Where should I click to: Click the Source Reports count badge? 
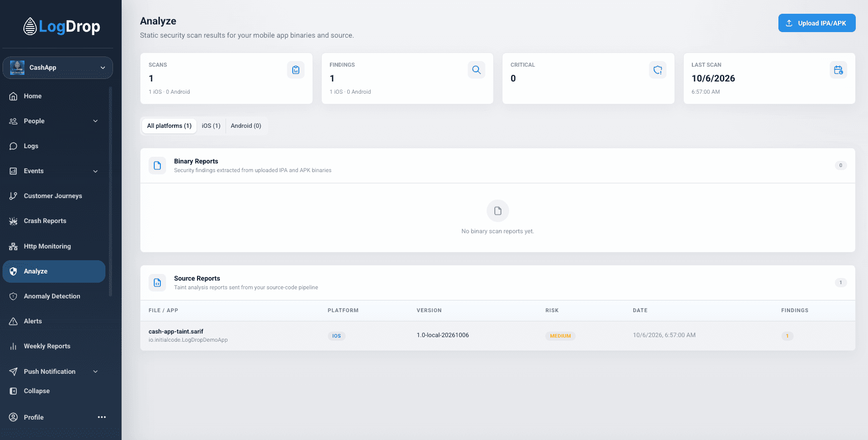coord(841,283)
